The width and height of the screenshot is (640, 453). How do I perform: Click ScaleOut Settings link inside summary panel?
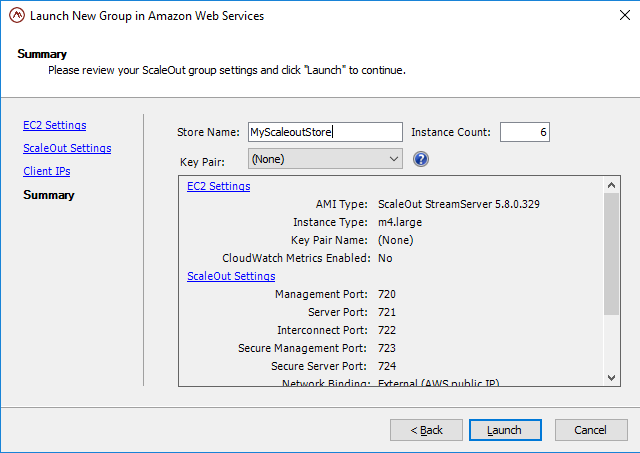231,276
